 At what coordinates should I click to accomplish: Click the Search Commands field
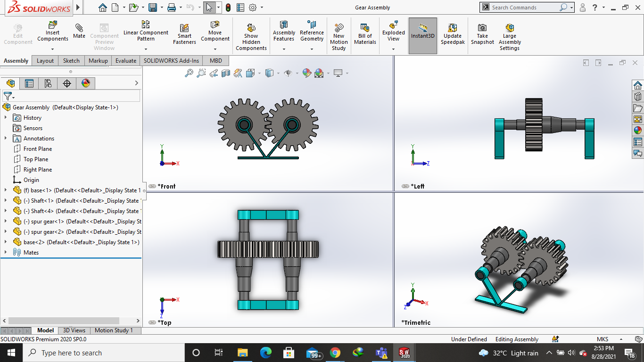pyautogui.click(x=524, y=8)
